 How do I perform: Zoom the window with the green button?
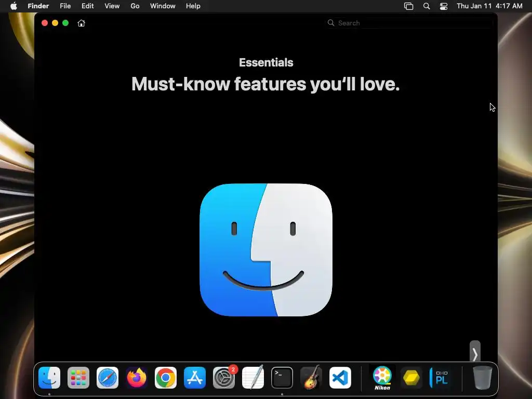point(65,23)
